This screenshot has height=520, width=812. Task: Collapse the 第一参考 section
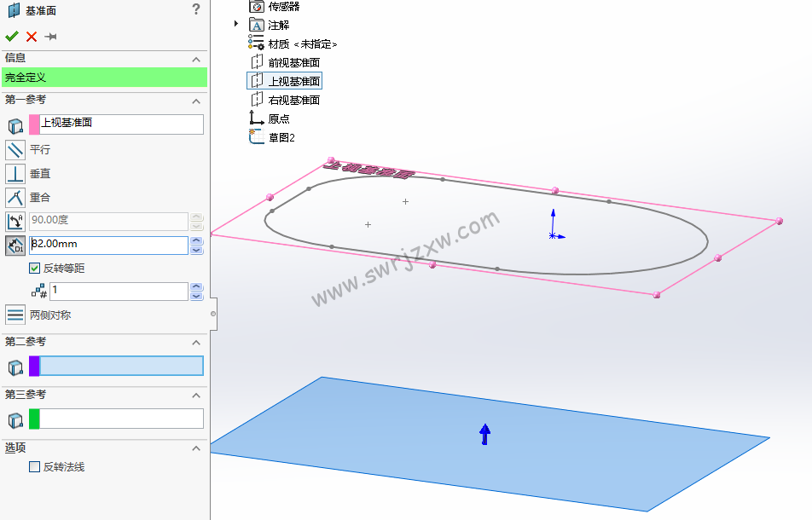195,100
